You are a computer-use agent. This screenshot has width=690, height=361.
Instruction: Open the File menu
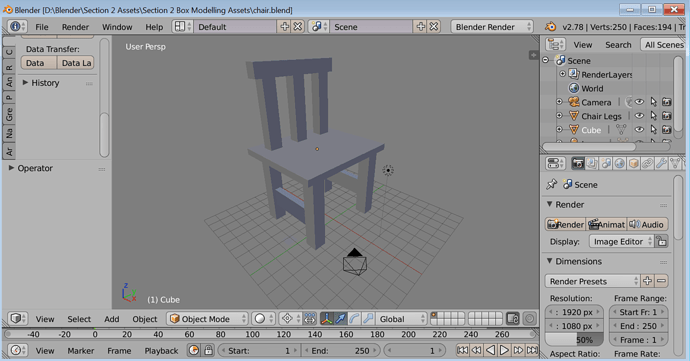tap(42, 27)
